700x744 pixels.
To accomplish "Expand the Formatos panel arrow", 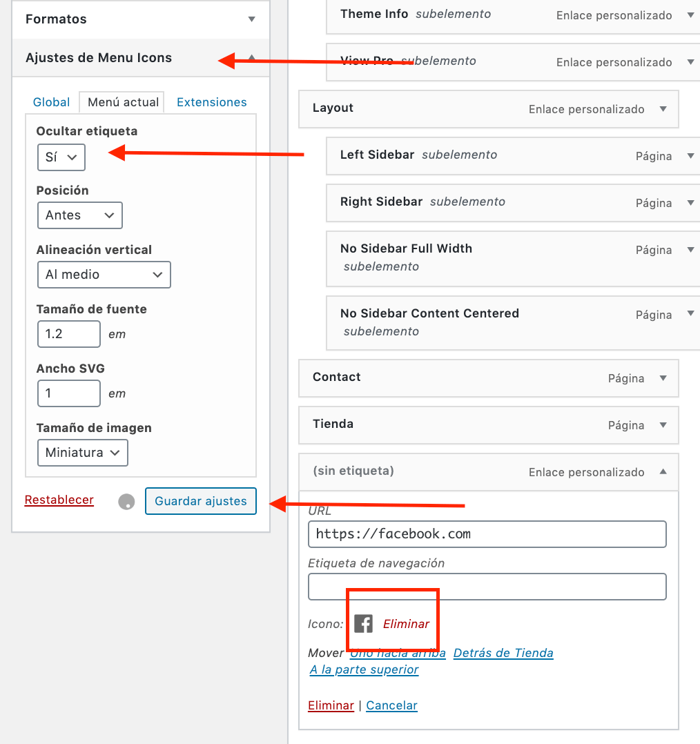I will [x=251, y=19].
